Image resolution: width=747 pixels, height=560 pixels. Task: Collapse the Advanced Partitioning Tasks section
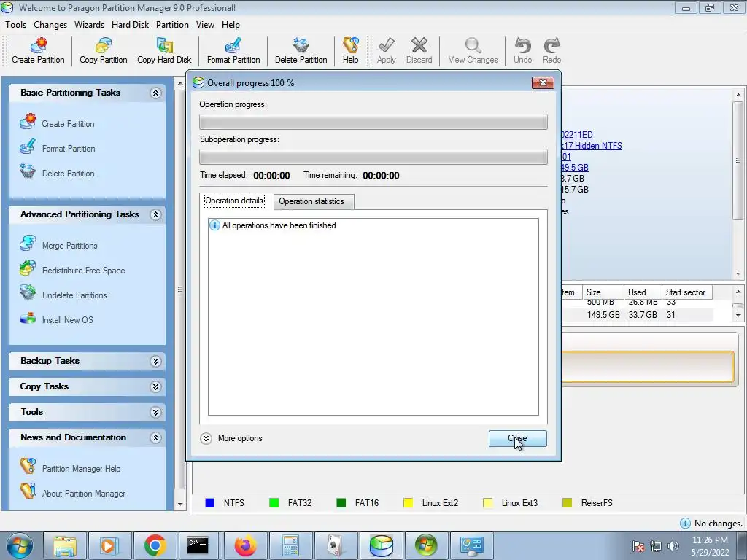pyautogui.click(x=155, y=215)
